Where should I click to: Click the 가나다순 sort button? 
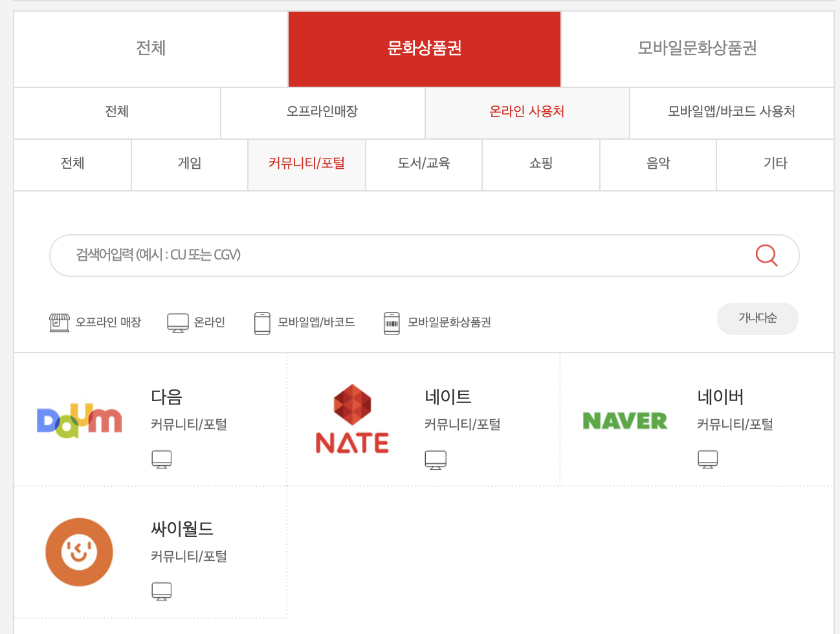[757, 318]
